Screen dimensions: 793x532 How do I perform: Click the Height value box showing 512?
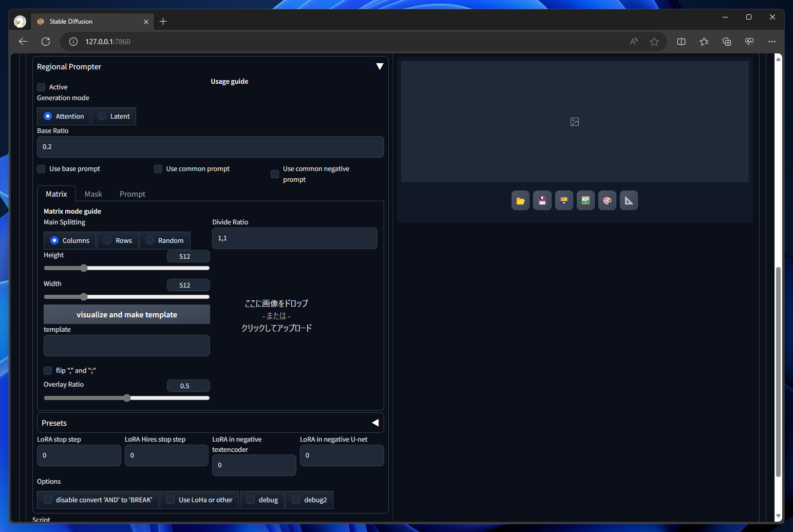188,256
